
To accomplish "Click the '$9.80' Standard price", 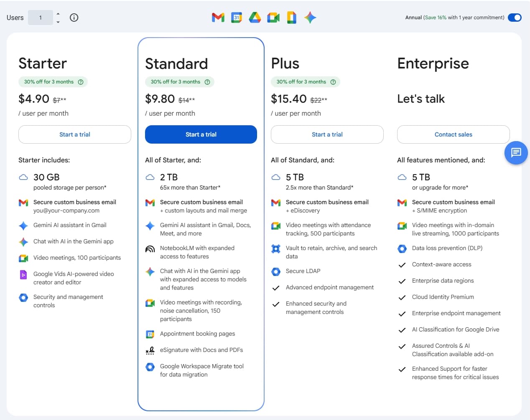I will coord(160,99).
